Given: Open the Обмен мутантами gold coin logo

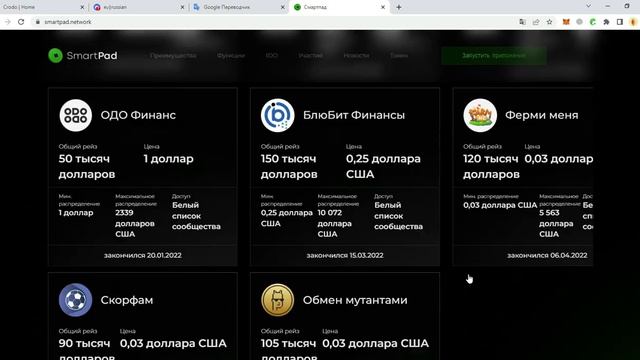Looking at the screenshot, I should click(x=278, y=300).
